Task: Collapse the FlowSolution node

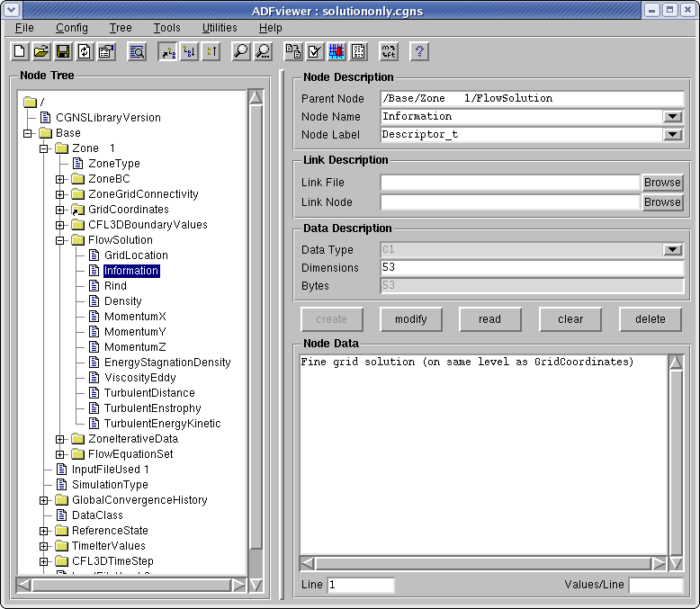Action: pos(59,240)
